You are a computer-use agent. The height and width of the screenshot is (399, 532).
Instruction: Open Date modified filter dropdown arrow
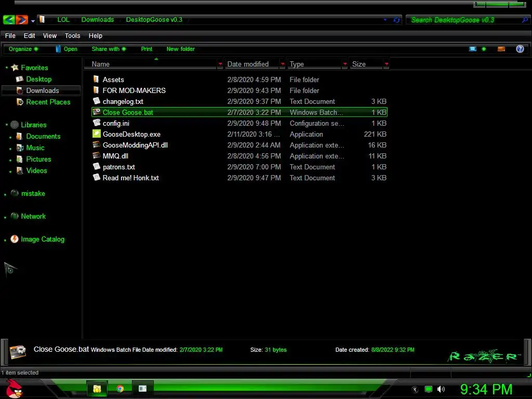tap(283, 64)
